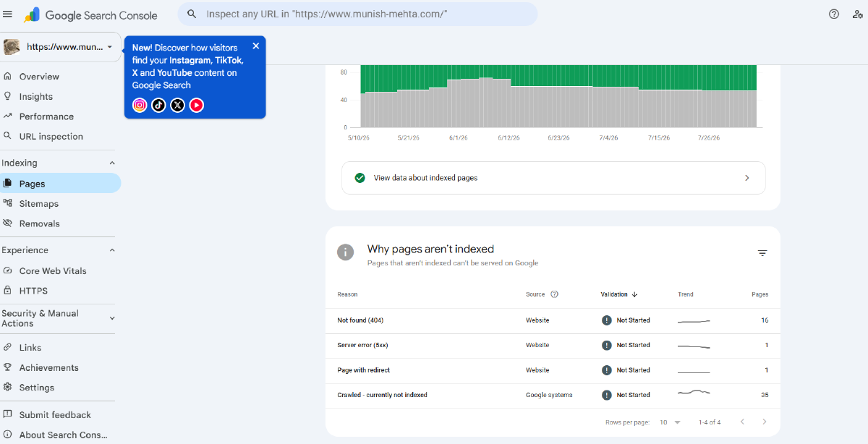Click the Pages column header
The width and height of the screenshot is (868, 444).
coord(760,294)
